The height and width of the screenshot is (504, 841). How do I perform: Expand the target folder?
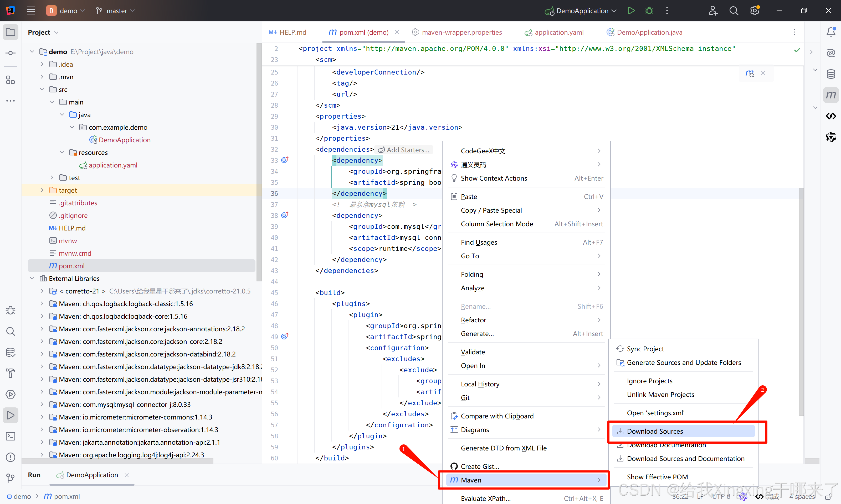[x=42, y=190]
